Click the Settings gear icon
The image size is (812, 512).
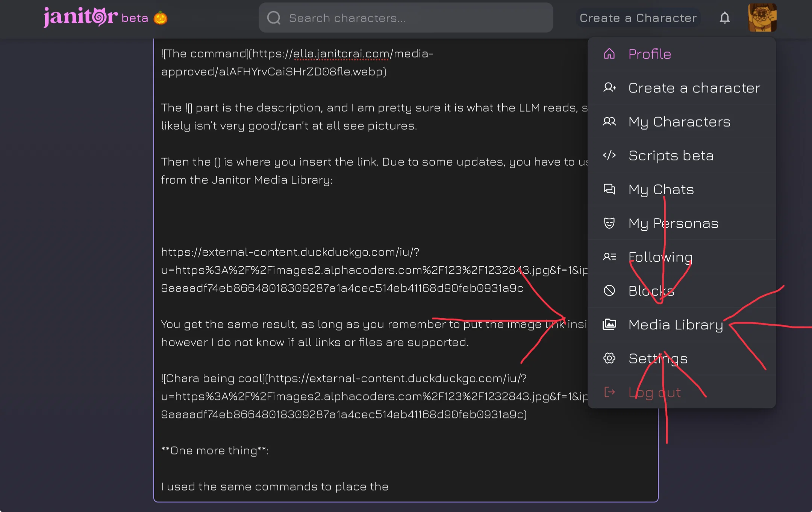click(x=609, y=358)
